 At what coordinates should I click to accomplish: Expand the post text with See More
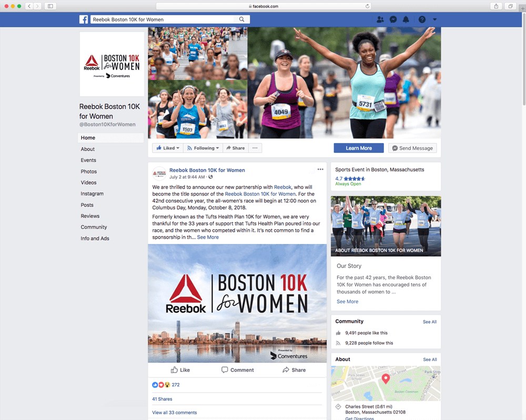(208, 237)
